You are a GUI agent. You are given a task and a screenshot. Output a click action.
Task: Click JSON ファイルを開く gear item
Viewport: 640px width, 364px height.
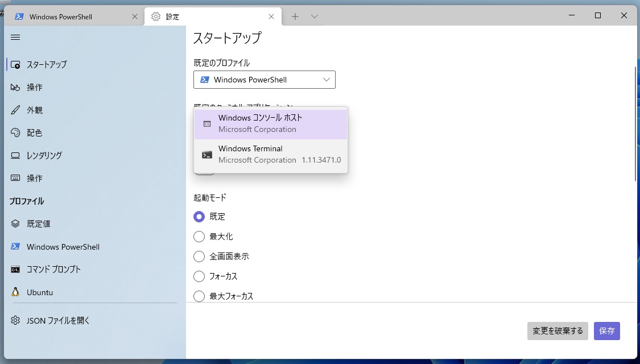94,320
